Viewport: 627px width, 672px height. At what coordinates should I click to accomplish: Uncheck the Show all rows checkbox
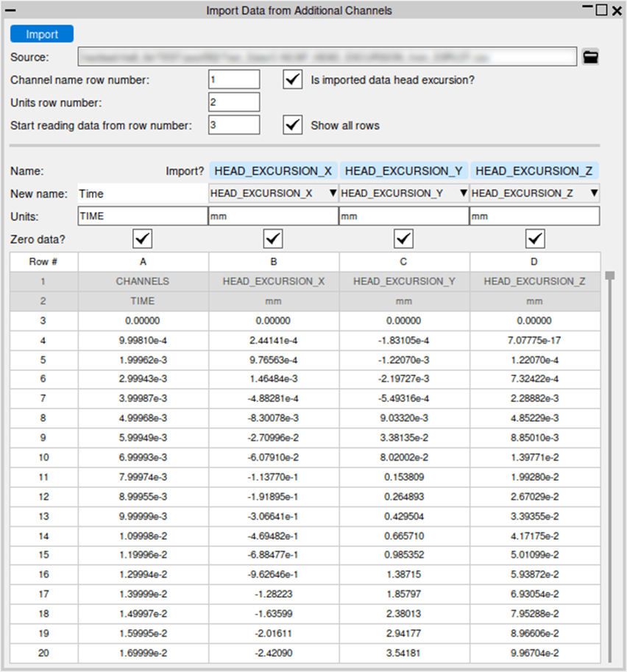coord(293,125)
